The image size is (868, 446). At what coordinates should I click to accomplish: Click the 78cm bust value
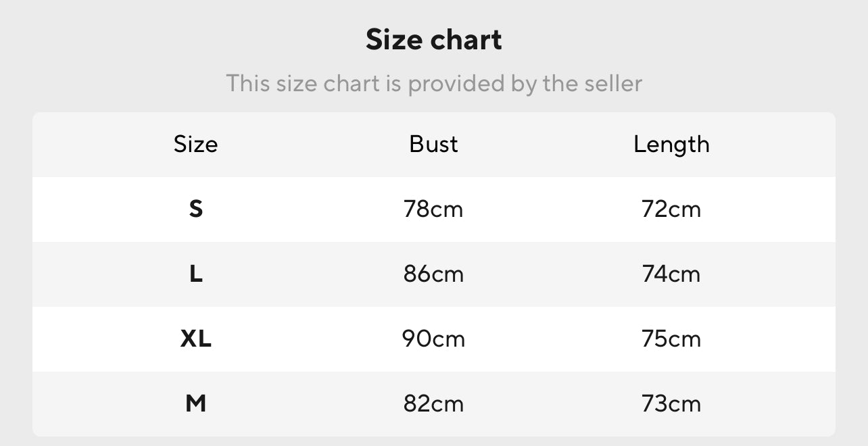(433, 209)
